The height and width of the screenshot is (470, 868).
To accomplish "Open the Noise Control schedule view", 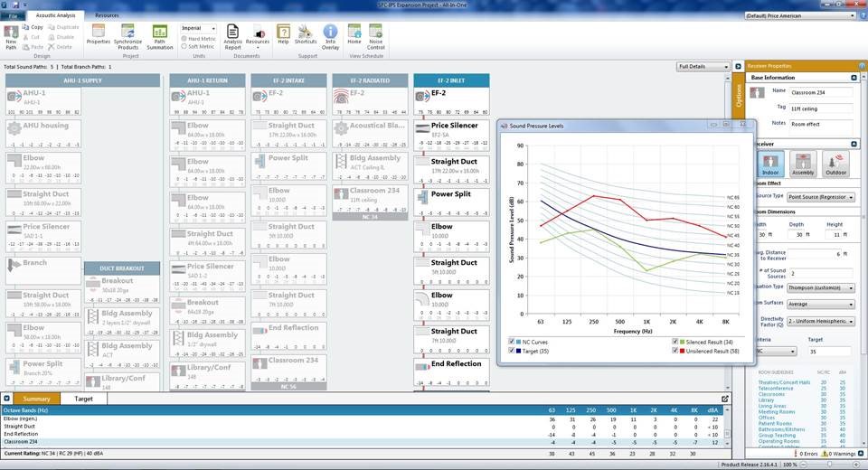I will pyautogui.click(x=376, y=35).
